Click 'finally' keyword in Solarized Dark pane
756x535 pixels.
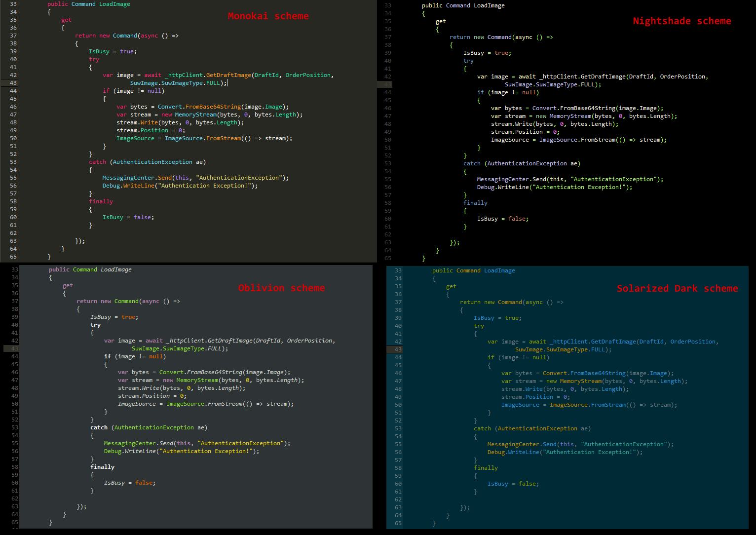[x=486, y=468]
